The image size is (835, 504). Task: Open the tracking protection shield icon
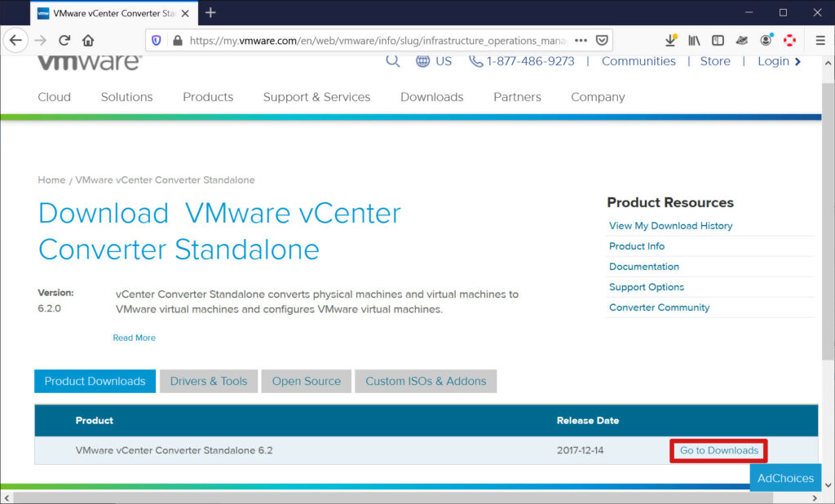(156, 41)
